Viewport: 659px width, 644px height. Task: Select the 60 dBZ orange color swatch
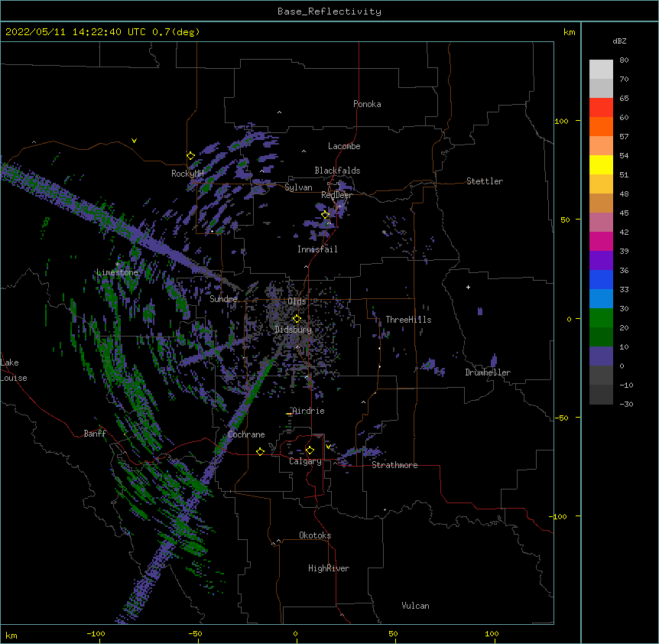tap(601, 126)
